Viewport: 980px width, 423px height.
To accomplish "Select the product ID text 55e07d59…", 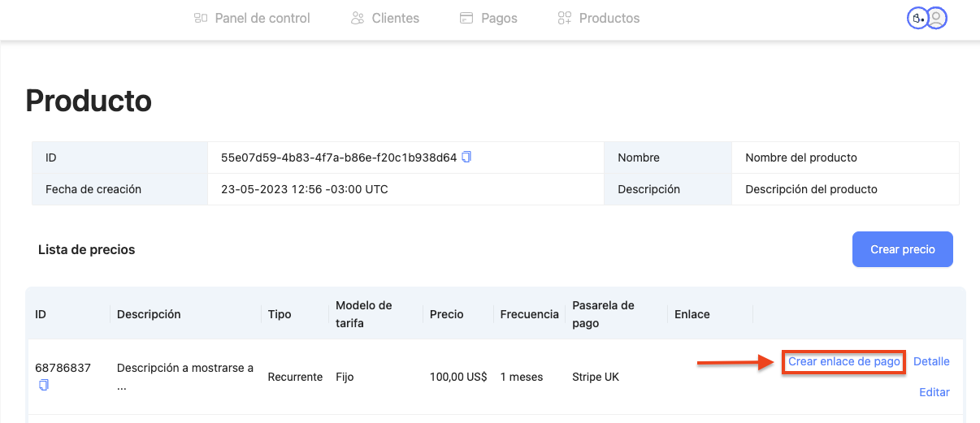I will click(338, 158).
